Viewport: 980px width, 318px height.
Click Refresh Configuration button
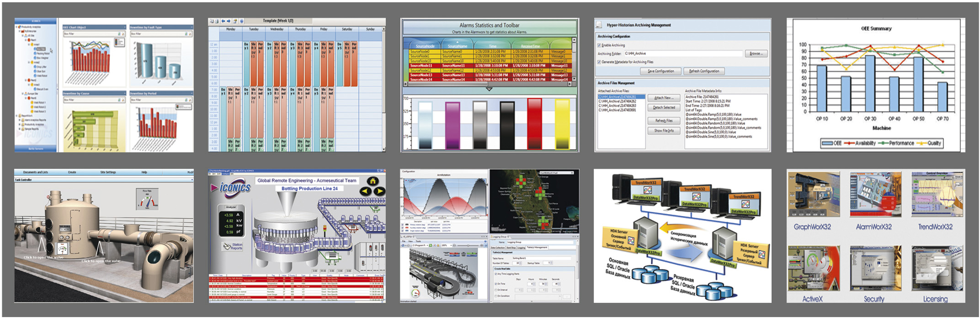[x=704, y=71]
